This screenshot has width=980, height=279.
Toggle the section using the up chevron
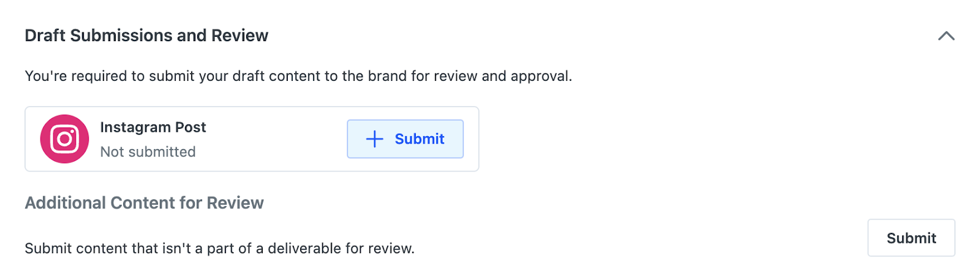coord(946,36)
